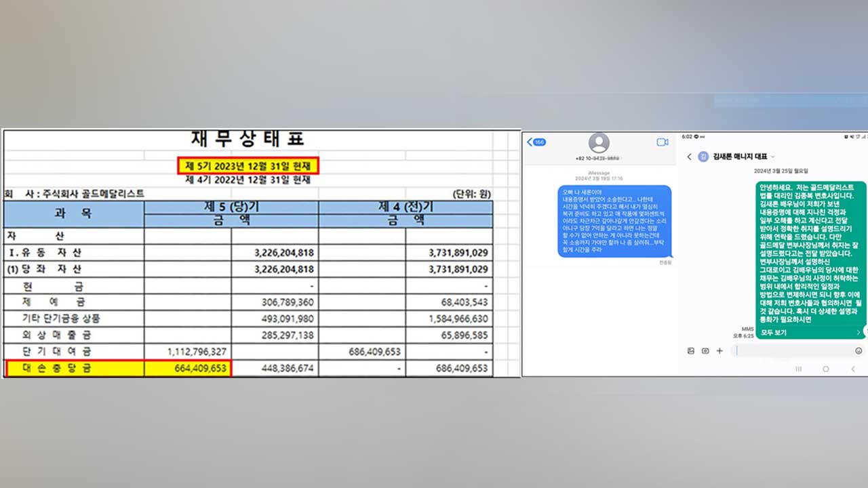The height and width of the screenshot is (488, 868).
Task: Tap the plus attachment icon
Action: [719, 350]
